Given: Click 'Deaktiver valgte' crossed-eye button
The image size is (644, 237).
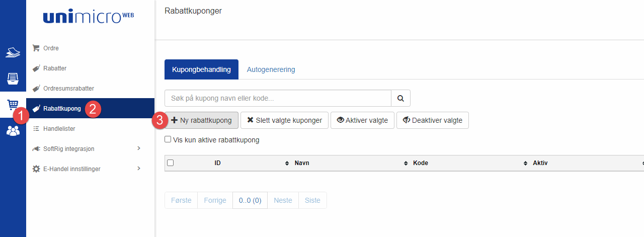Looking at the screenshot, I should pos(433,120).
